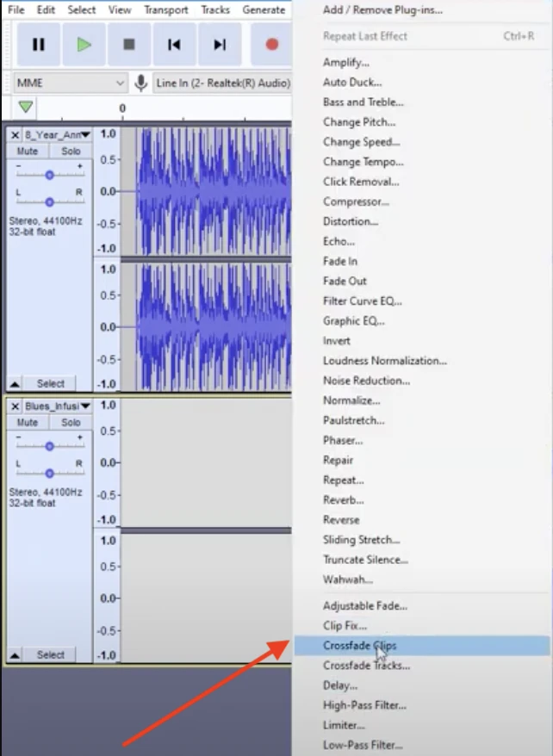This screenshot has height=756, width=553.
Task: Mute the Blues_Infusi track
Action: click(28, 423)
